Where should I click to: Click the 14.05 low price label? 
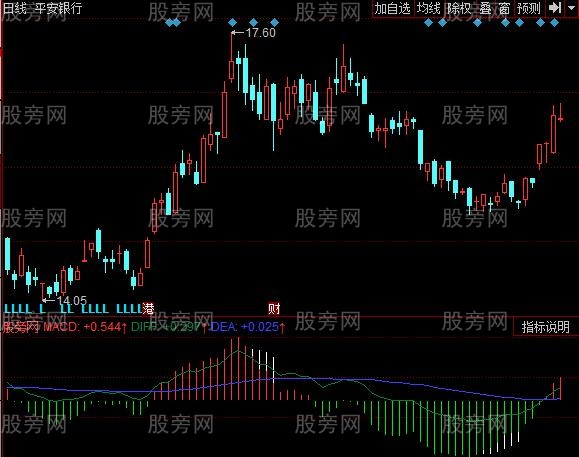point(72,300)
